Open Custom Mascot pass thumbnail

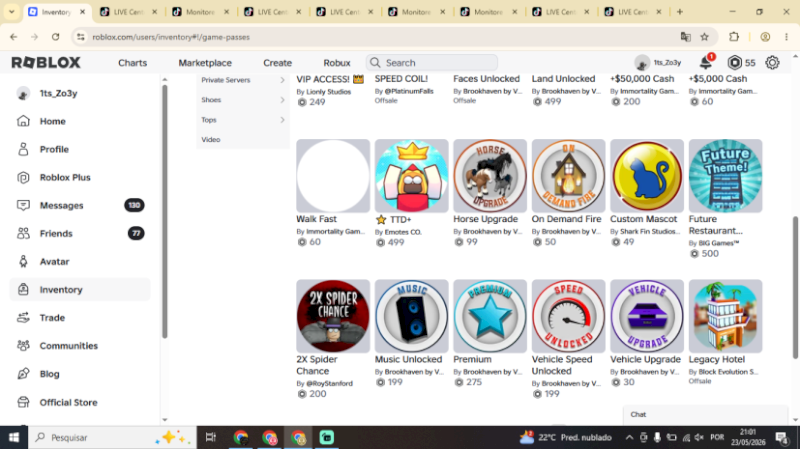pyautogui.click(x=647, y=176)
